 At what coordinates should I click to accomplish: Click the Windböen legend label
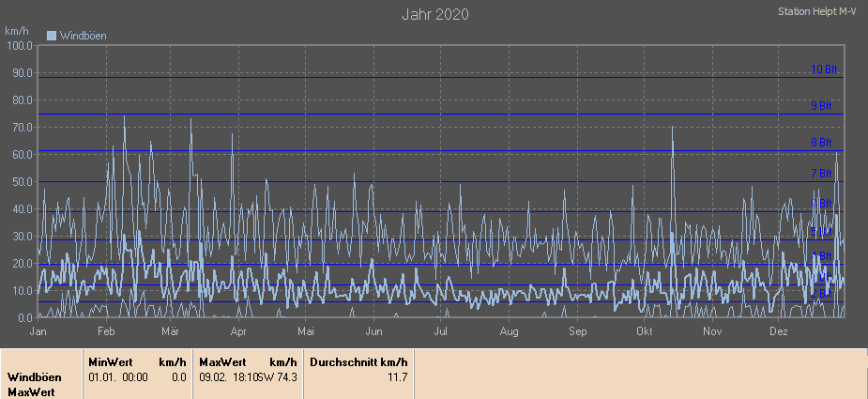83,37
